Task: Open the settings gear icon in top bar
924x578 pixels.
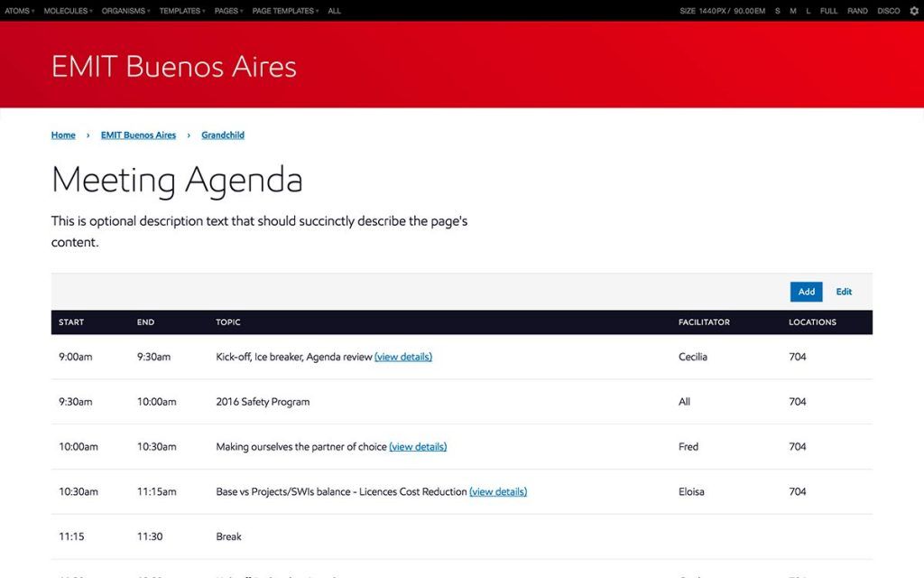Action: tap(913, 11)
